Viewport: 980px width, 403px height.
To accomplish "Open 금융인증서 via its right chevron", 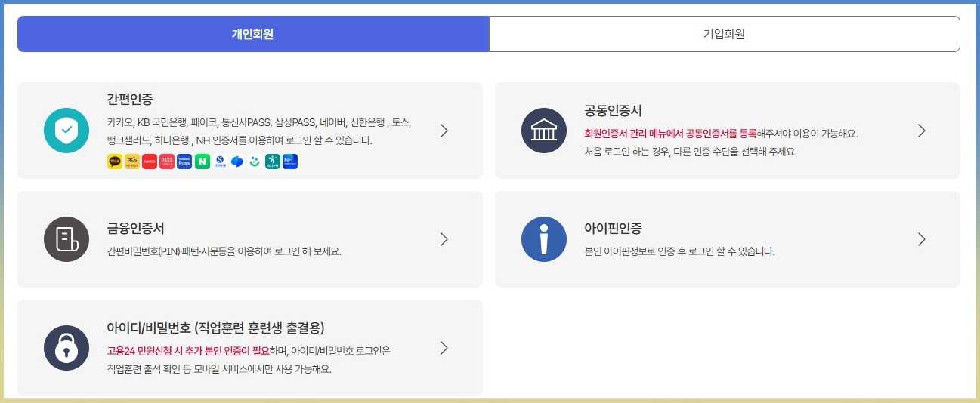I will pos(444,239).
